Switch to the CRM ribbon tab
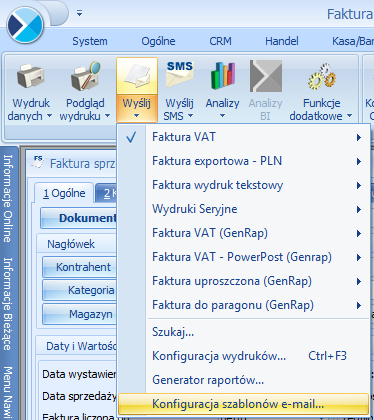 pos(220,41)
